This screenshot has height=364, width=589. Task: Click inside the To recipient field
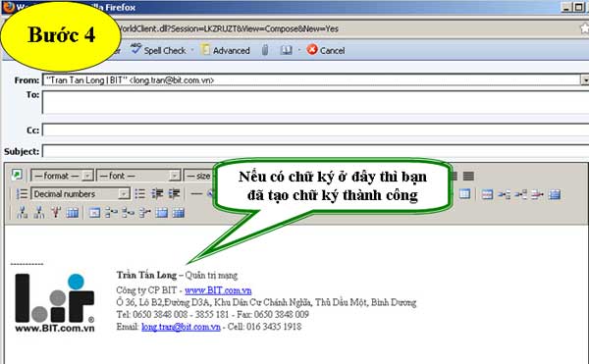(315, 102)
